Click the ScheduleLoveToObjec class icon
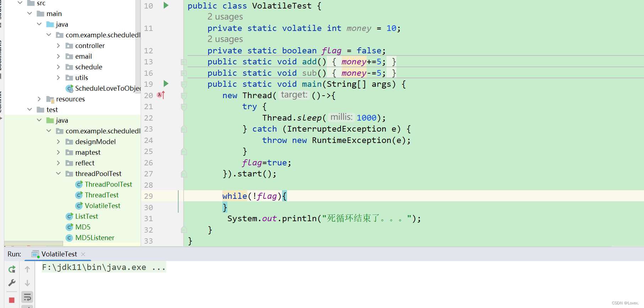The width and height of the screenshot is (644, 308). (70, 88)
